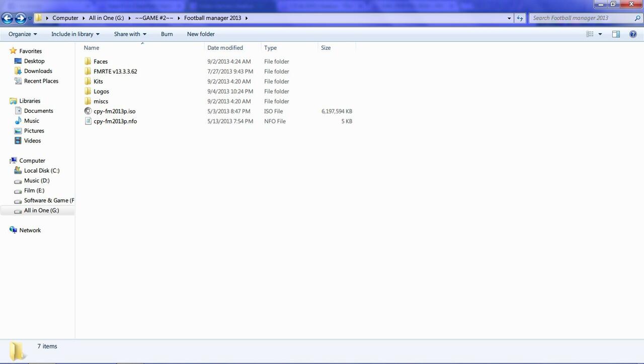
Task: Open All in One (G:) drive
Action: (41, 210)
